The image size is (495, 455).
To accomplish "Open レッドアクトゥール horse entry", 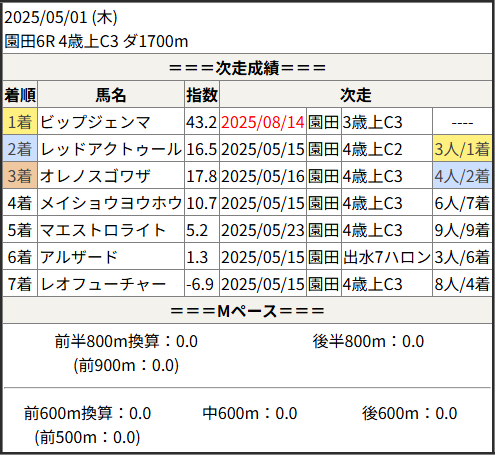I will pos(111,149).
